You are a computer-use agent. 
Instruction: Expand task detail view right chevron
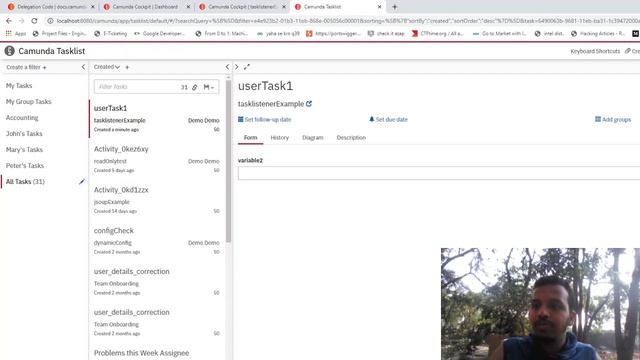(237, 67)
